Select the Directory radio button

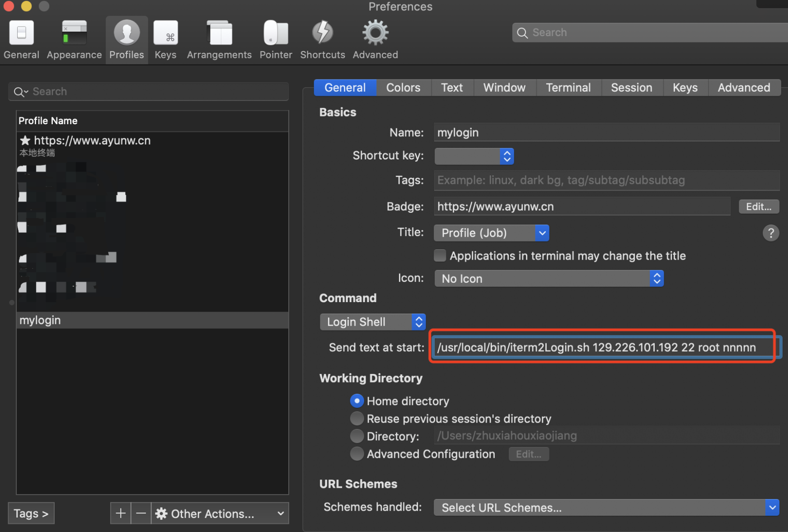(x=357, y=436)
